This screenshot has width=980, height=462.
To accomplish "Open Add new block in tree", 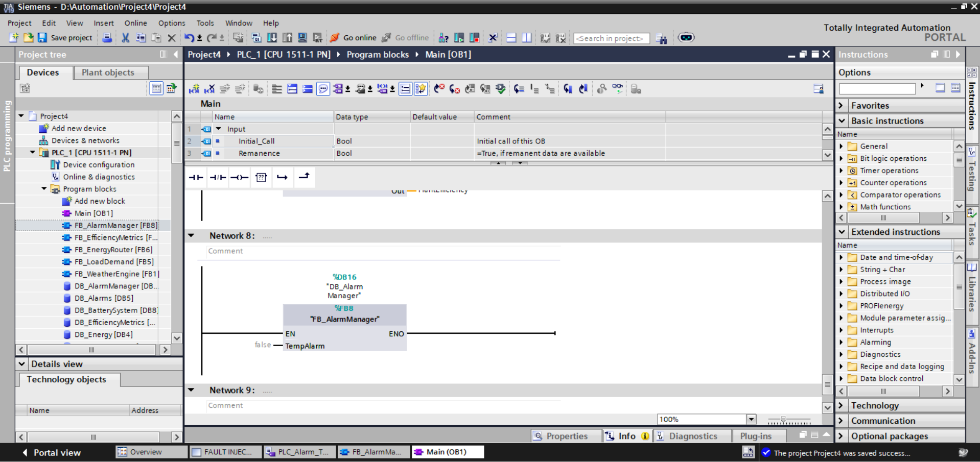I will 100,201.
